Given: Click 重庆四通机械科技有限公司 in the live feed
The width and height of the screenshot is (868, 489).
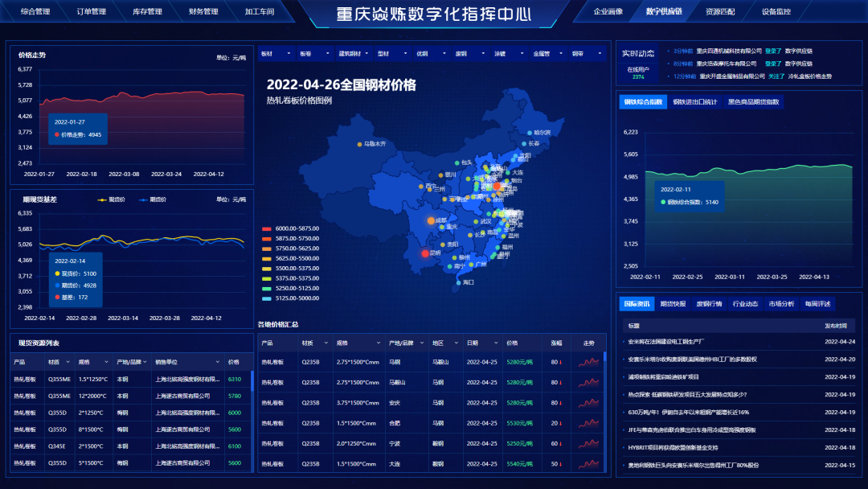Looking at the screenshot, I should point(727,51).
